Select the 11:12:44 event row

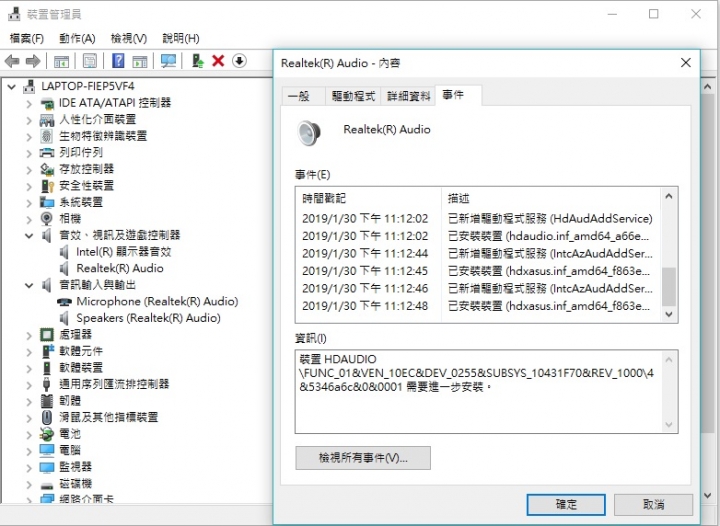click(478, 253)
